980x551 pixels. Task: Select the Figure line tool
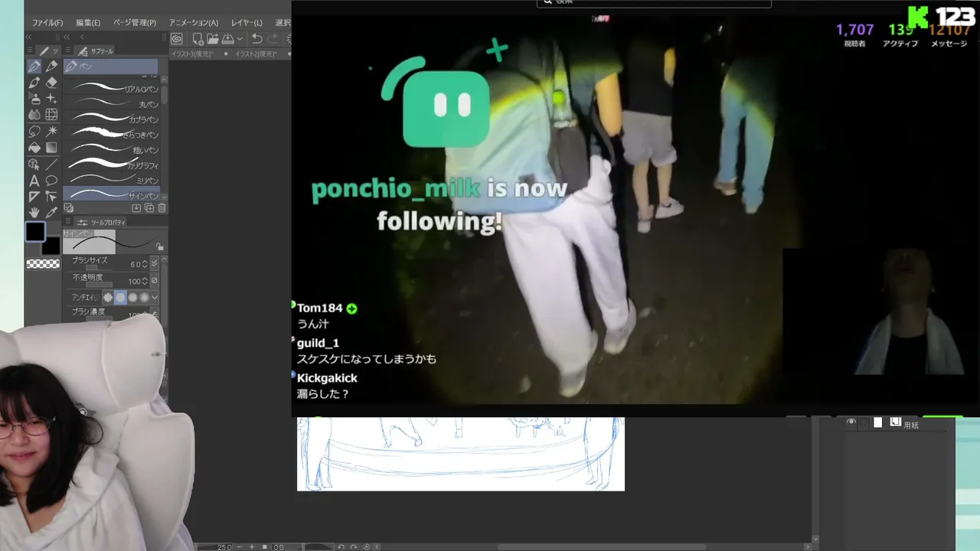(51, 164)
